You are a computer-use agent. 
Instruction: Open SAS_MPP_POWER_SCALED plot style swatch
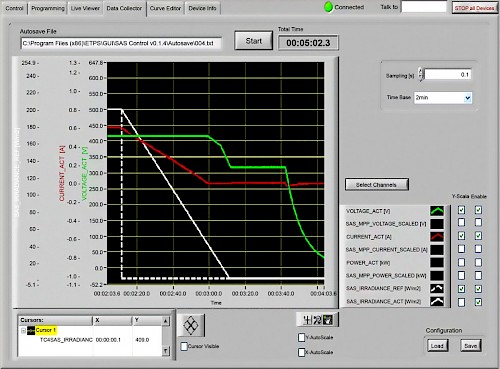[437, 275]
